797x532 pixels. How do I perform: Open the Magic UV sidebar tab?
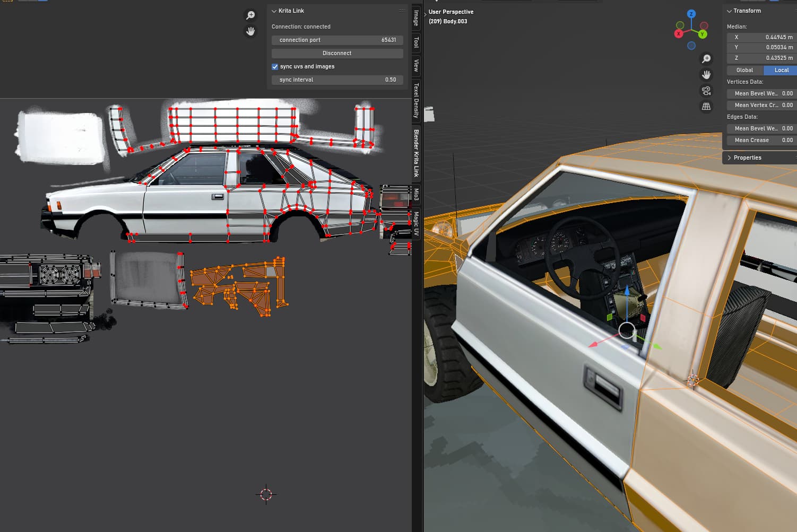click(x=417, y=223)
